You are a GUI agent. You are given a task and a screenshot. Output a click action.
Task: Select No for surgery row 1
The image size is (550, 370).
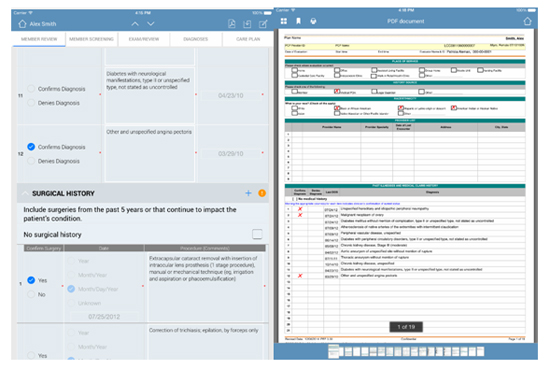coord(31,294)
